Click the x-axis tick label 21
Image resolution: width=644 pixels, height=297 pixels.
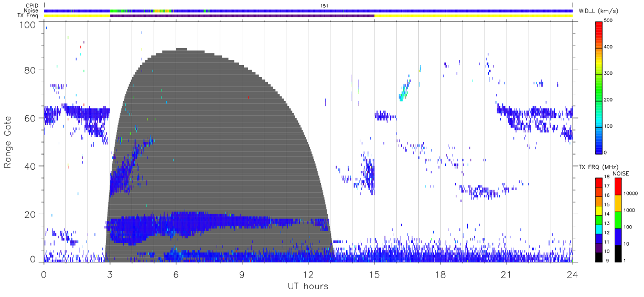coord(507,275)
